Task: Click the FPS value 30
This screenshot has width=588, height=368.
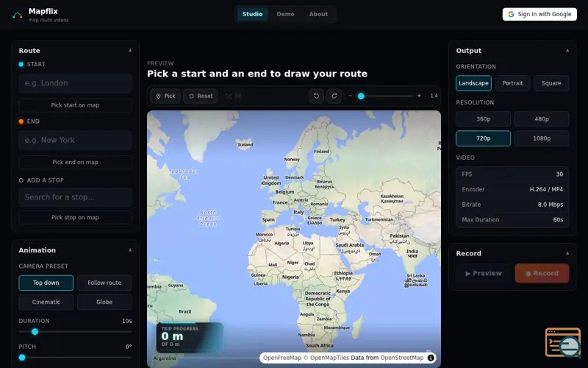Action: tap(559, 174)
